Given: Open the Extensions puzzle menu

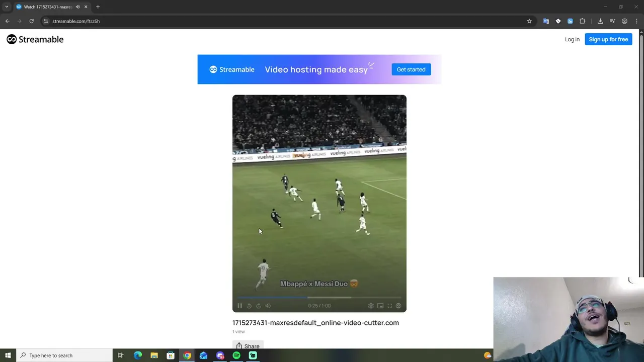Looking at the screenshot, I should pyautogui.click(x=583, y=21).
